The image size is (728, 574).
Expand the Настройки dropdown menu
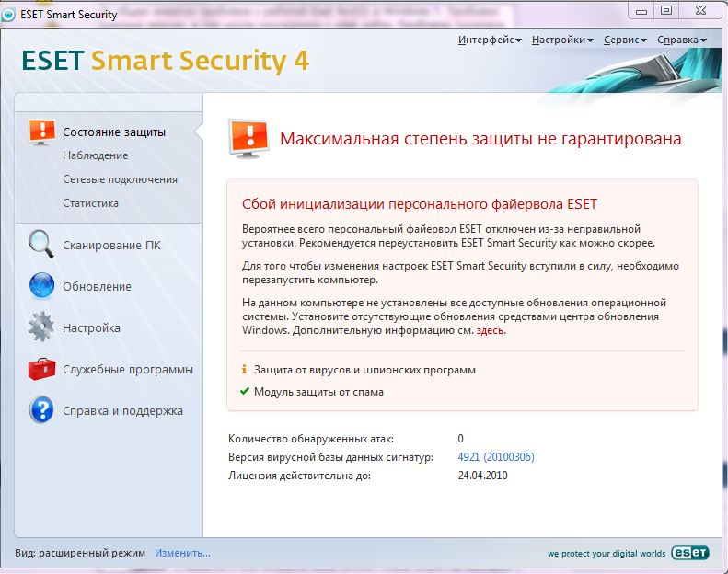pyautogui.click(x=562, y=40)
